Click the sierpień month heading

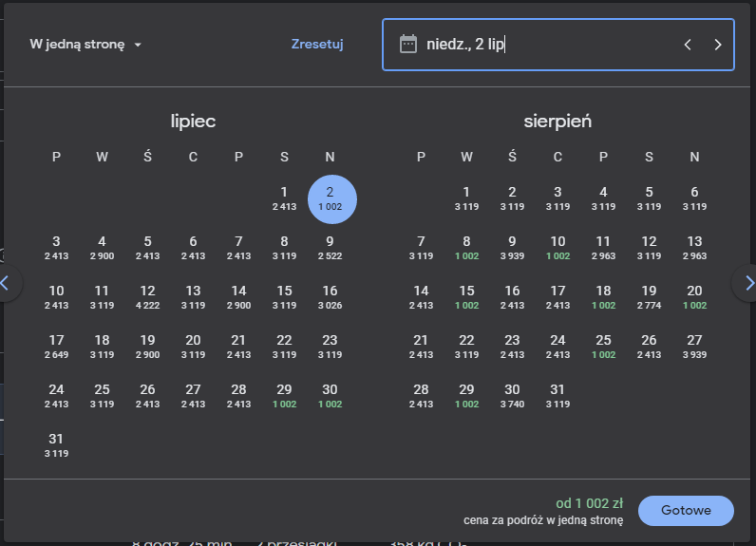tap(558, 122)
